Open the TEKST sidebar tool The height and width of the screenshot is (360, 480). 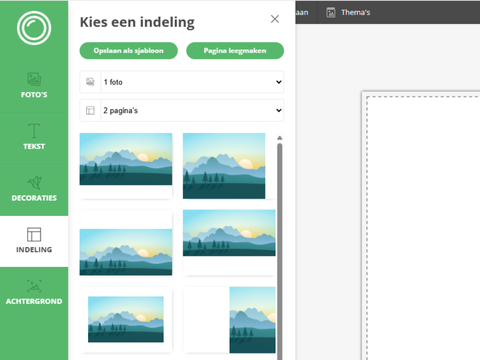coord(34,137)
